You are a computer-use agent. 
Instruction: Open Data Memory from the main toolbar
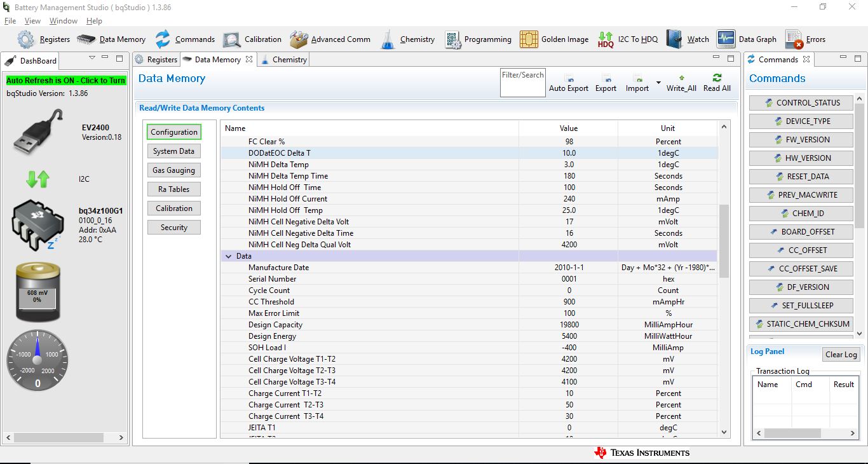click(111, 39)
